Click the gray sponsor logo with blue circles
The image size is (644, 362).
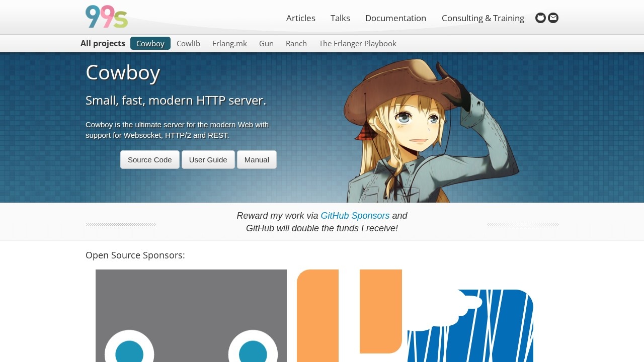(x=191, y=316)
